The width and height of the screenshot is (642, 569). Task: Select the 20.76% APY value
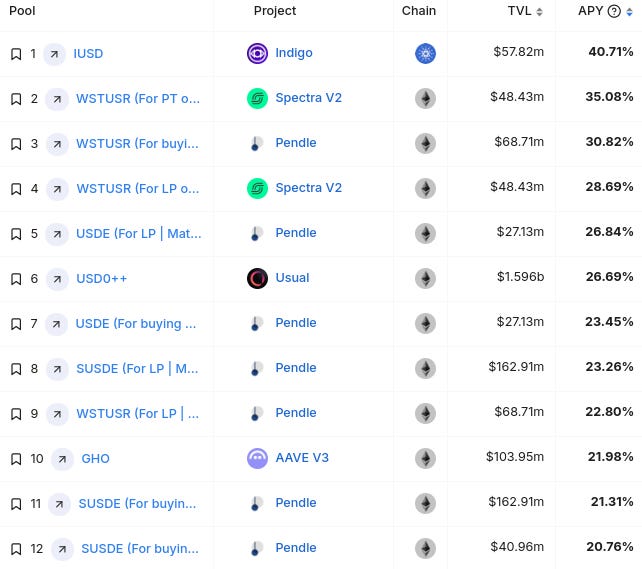click(610, 547)
